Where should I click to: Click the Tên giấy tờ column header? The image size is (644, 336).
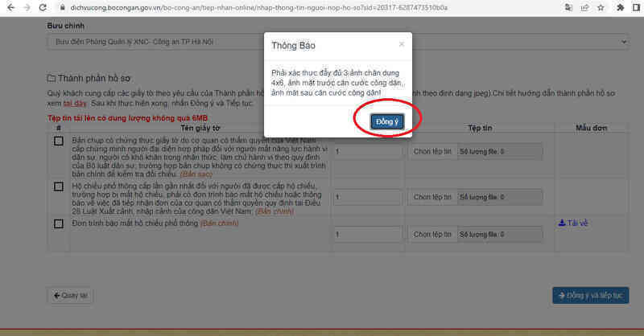point(200,128)
